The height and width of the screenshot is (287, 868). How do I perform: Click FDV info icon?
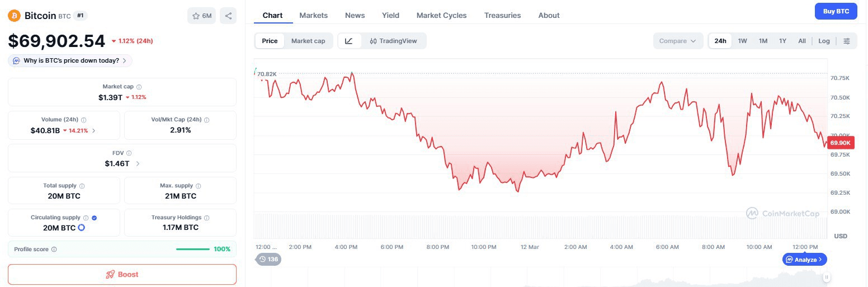point(129,153)
